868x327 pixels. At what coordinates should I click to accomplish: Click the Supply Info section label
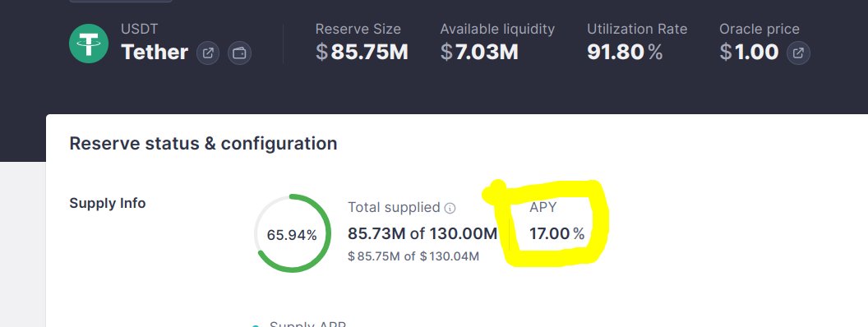click(108, 203)
